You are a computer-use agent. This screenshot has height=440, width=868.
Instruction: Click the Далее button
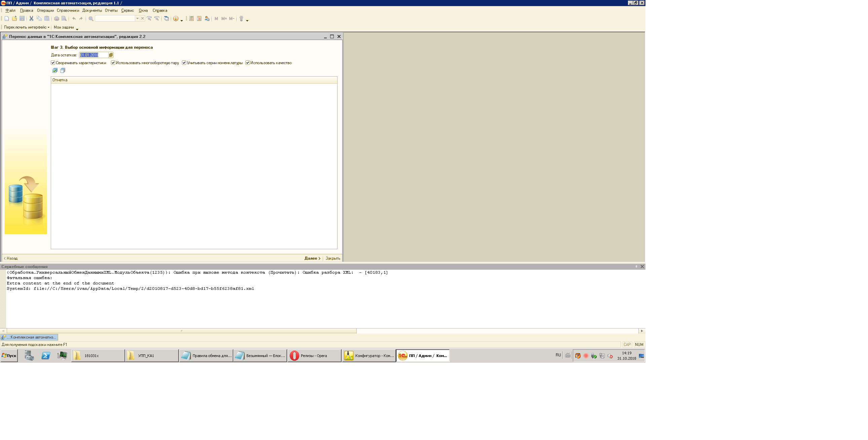point(312,258)
